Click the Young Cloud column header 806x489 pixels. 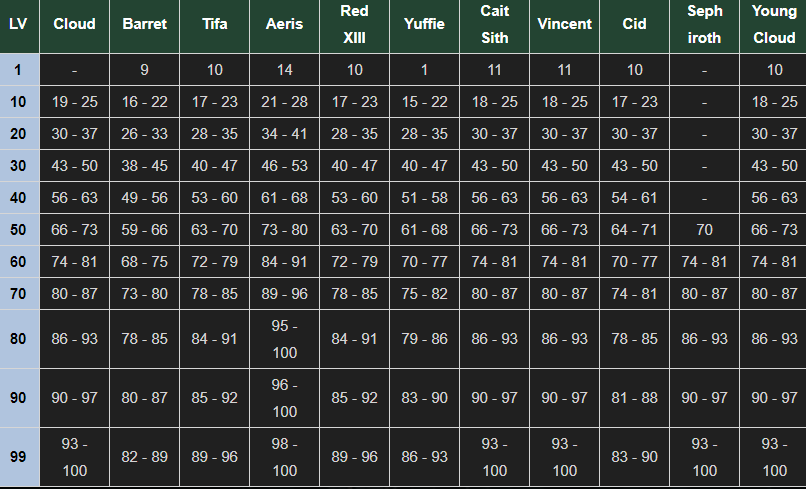(775, 24)
